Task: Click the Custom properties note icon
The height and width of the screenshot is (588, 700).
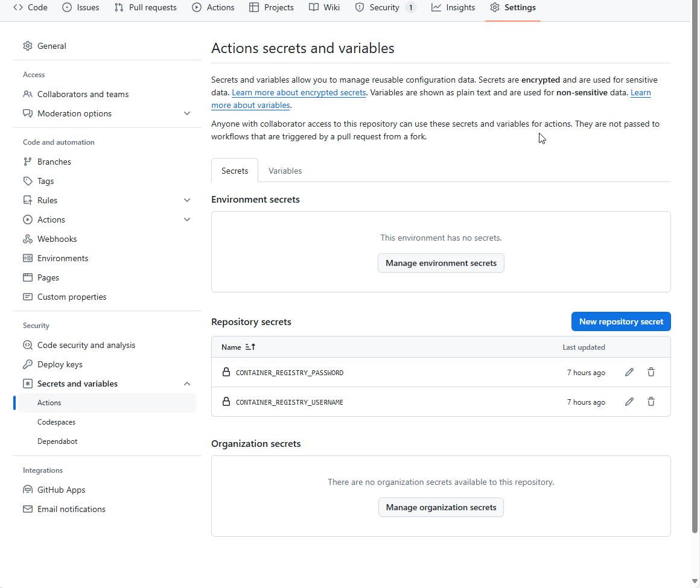Action: [x=28, y=297]
